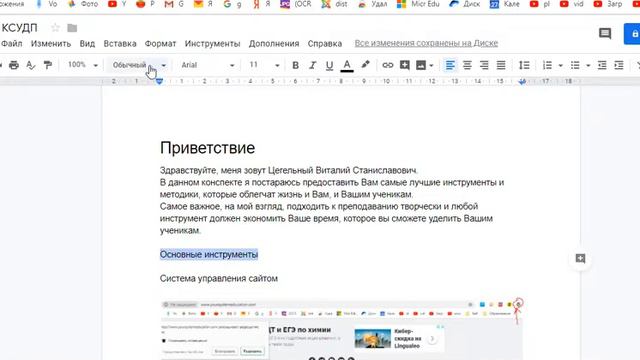This screenshot has width=640, height=360.
Task: Increase the paragraph indent
Action: (x=619, y=65)
